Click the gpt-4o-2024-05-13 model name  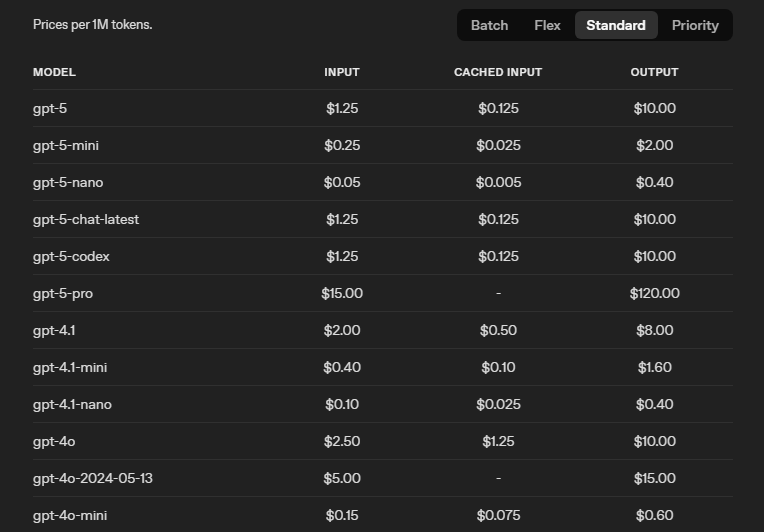(93, 478)
